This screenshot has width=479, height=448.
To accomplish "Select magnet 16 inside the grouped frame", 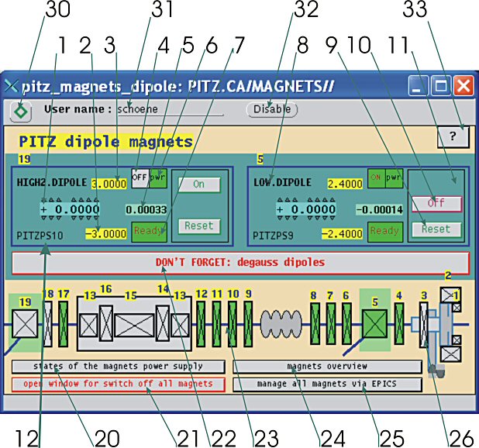I will [x=106, y=323].
